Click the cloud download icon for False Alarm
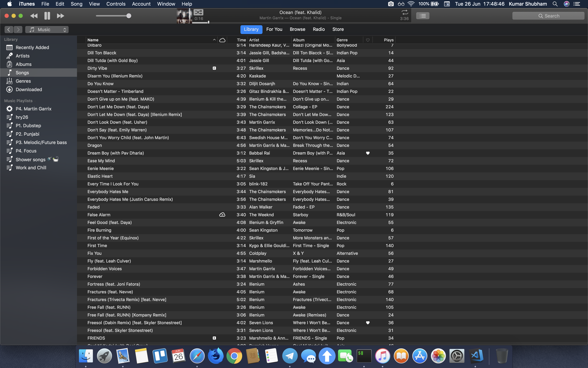 click(x=222, y=215)
